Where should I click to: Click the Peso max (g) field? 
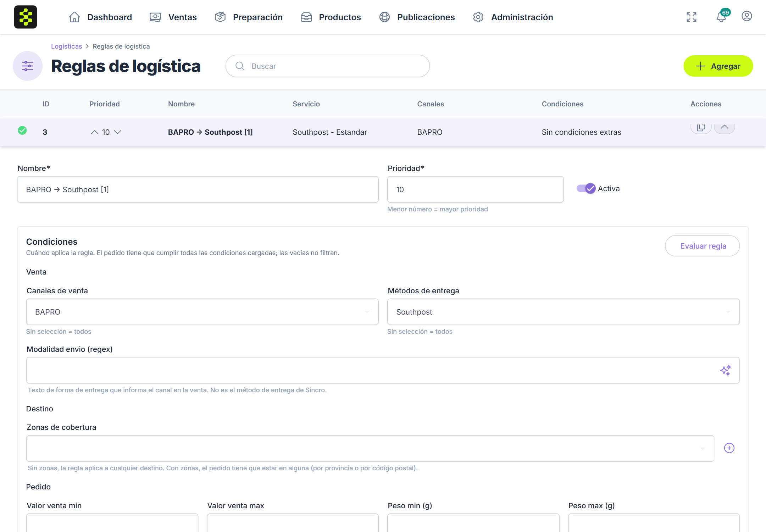tap(654, 523)
